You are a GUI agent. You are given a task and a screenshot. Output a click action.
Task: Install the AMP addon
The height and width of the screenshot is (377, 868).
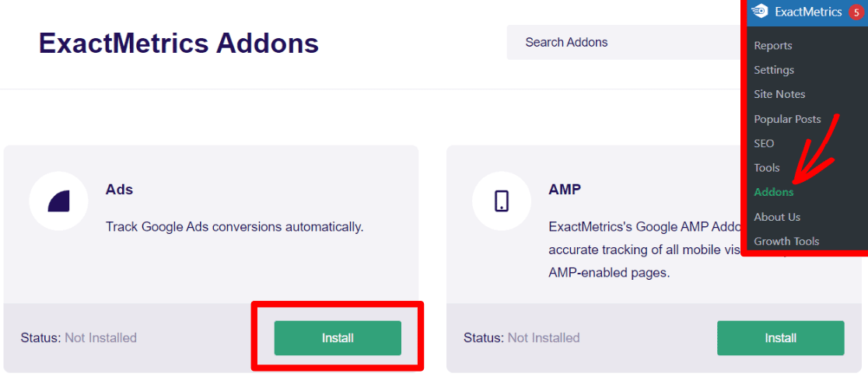coord(781,337)
